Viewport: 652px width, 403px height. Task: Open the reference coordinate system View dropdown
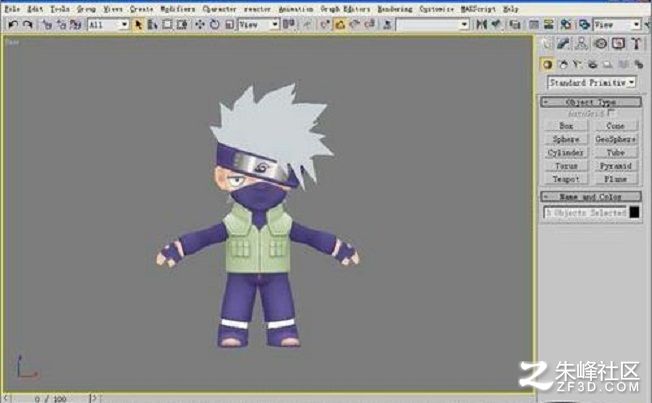point(258,25)
